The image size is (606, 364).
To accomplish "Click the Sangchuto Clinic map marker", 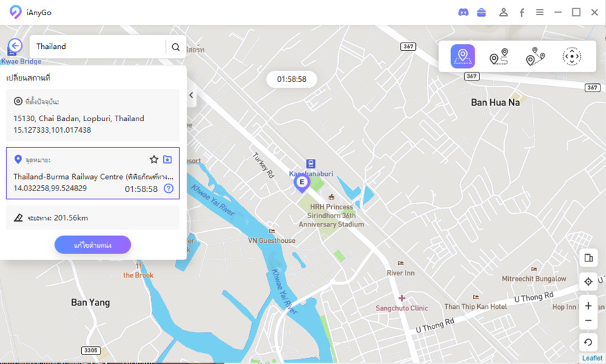I will point(402,299).
